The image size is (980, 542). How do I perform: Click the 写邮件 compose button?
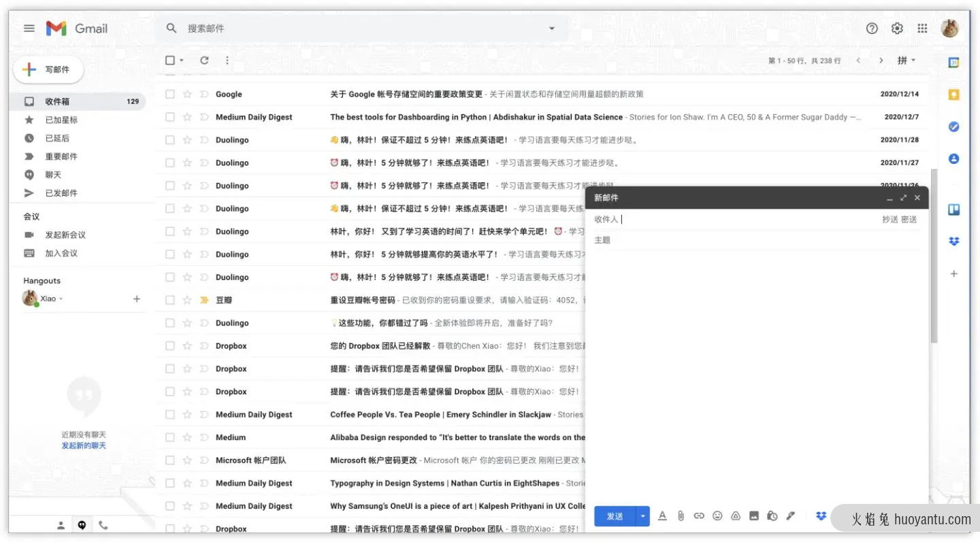[x=48, y=69]
